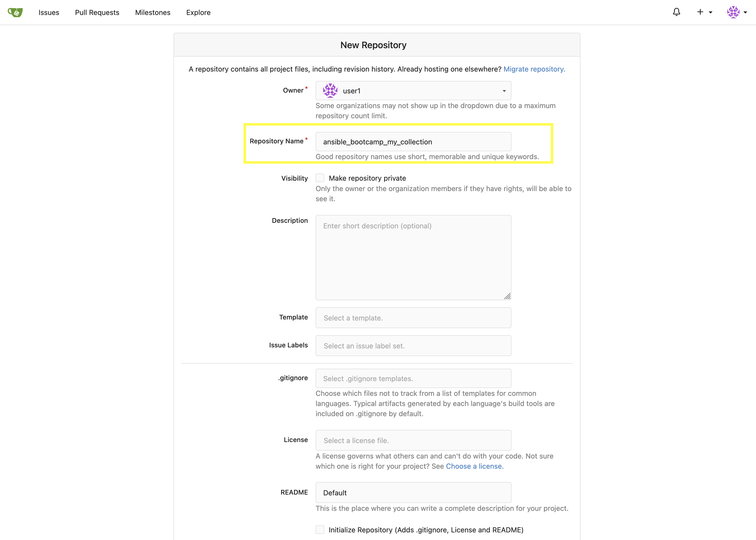The height and width of the screenshot is (540, 756).
Task: Open the .gitignore templates dropdown
Action: [x=413, y=378]
